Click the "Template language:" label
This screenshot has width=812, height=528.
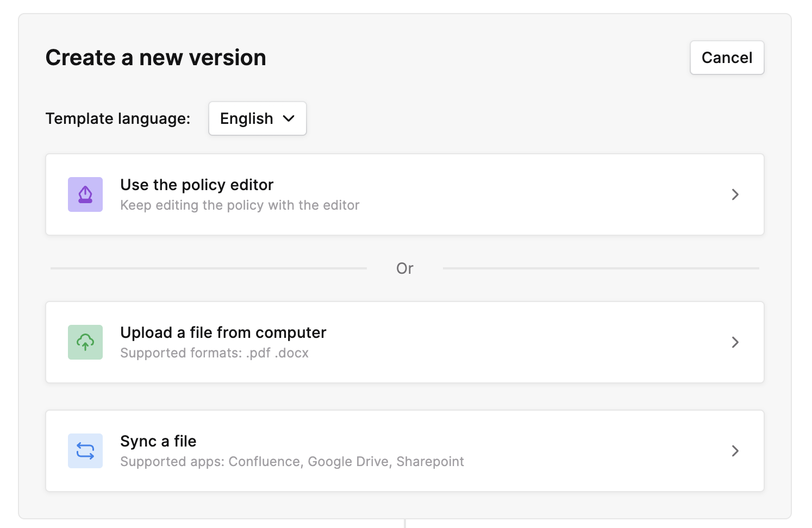point(118,118)
